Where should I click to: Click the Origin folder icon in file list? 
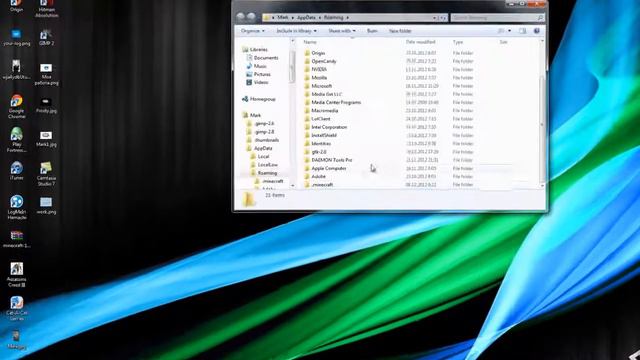click(x=307, y=53)
